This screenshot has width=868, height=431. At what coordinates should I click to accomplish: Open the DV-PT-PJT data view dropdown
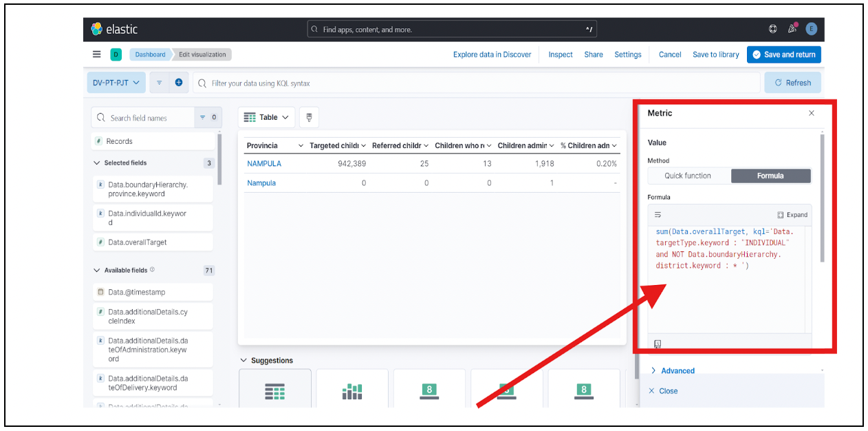[116, 83]
